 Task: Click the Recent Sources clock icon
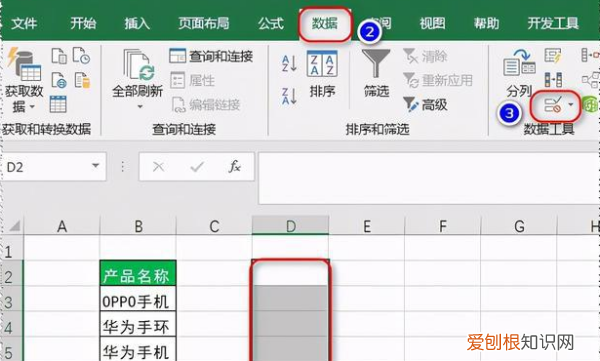[82, 56]
